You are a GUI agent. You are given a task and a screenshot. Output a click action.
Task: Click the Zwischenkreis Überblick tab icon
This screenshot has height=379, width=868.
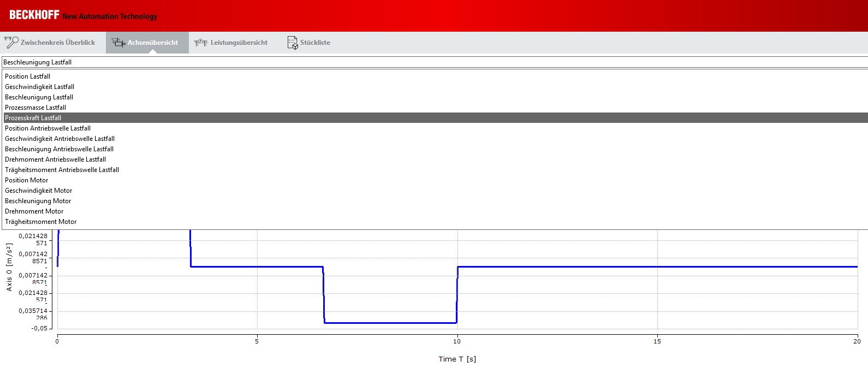coord(11,42)
